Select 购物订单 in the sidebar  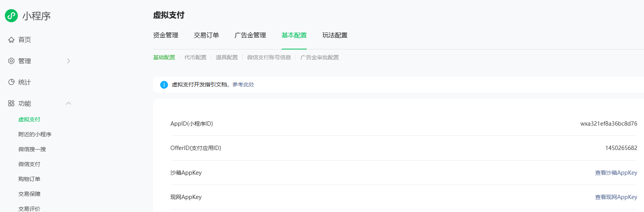click(29, 179)
